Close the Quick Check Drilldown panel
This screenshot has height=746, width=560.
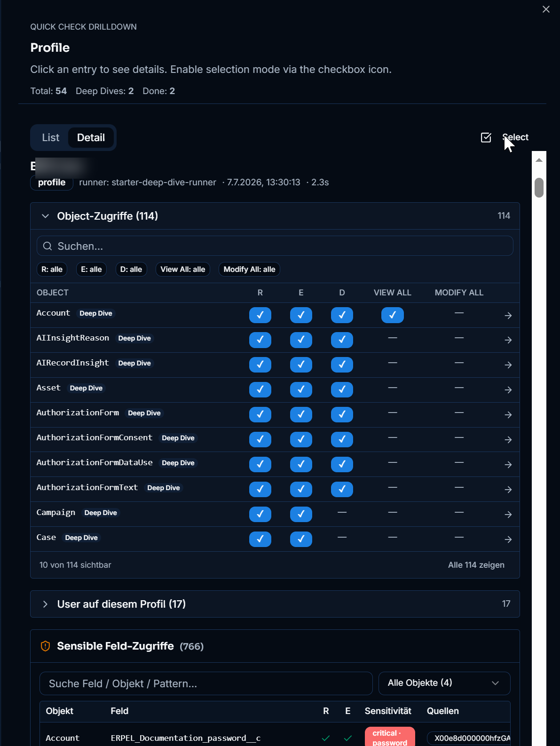[546, 9]
